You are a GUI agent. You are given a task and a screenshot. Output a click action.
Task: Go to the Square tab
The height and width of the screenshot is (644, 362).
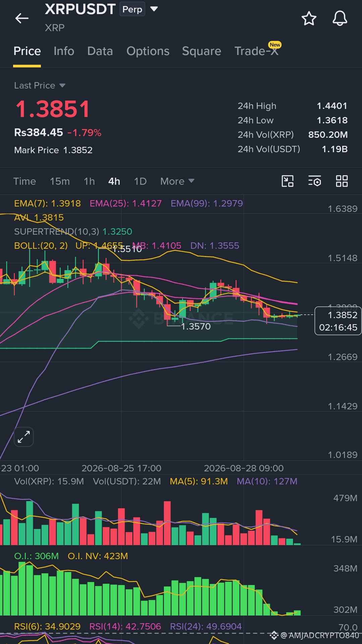[x=201, y=51]
